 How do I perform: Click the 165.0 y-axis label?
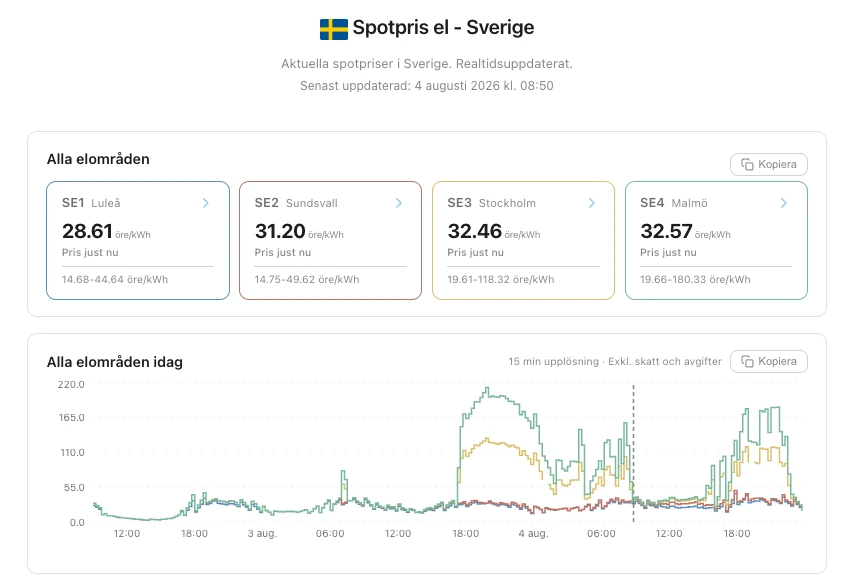coord(72,418)
